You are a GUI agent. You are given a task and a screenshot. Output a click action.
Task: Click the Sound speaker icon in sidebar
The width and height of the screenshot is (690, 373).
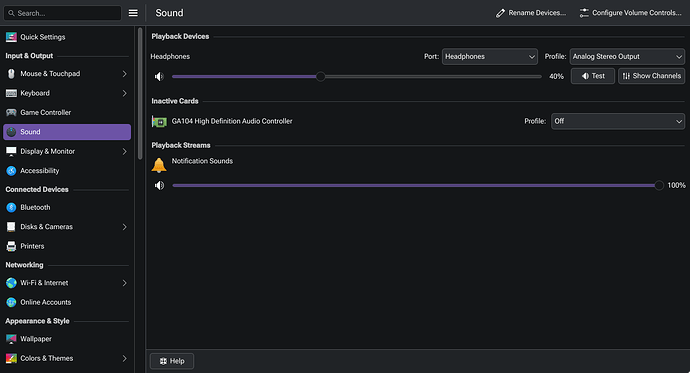11,132
